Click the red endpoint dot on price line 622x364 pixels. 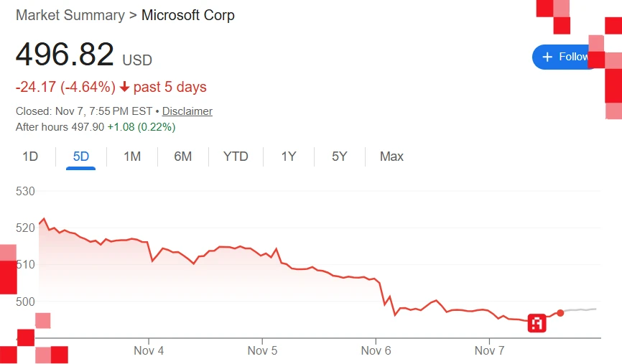tap(560, 313)
